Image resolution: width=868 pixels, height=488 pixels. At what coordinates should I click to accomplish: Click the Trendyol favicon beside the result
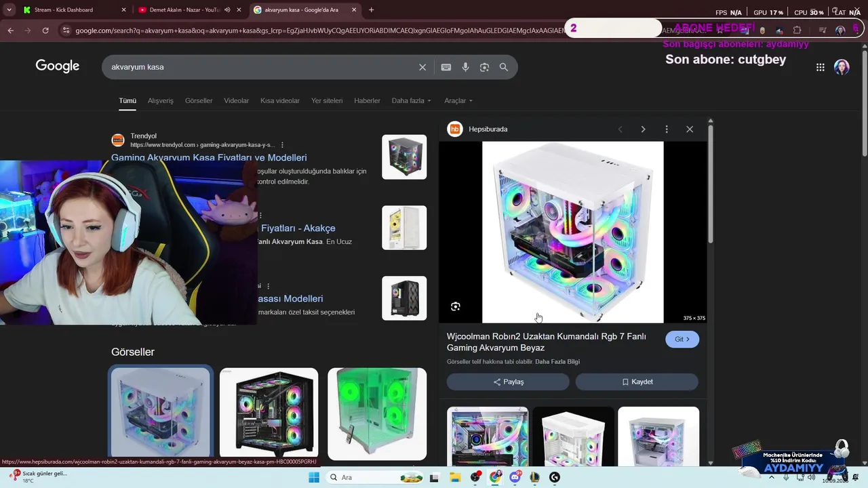(x=118, y=140)
